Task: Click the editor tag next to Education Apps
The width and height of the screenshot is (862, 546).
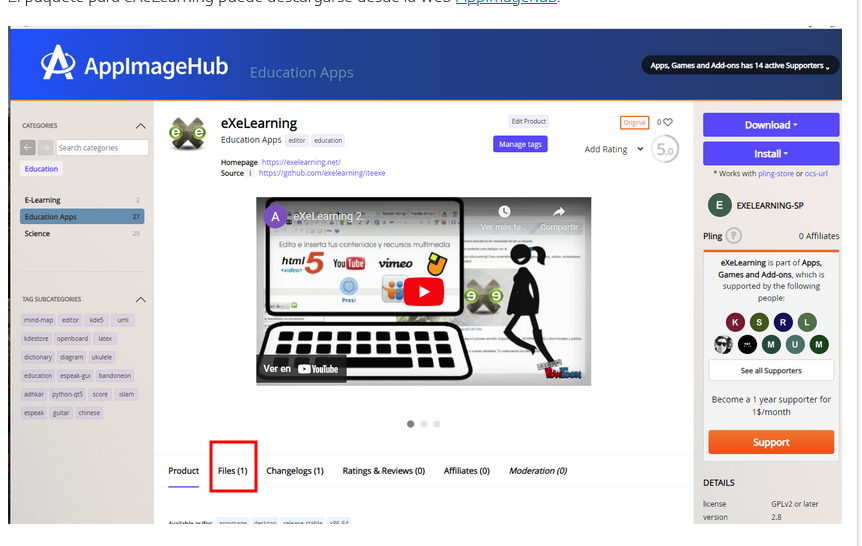Action: tap(297, 141)
